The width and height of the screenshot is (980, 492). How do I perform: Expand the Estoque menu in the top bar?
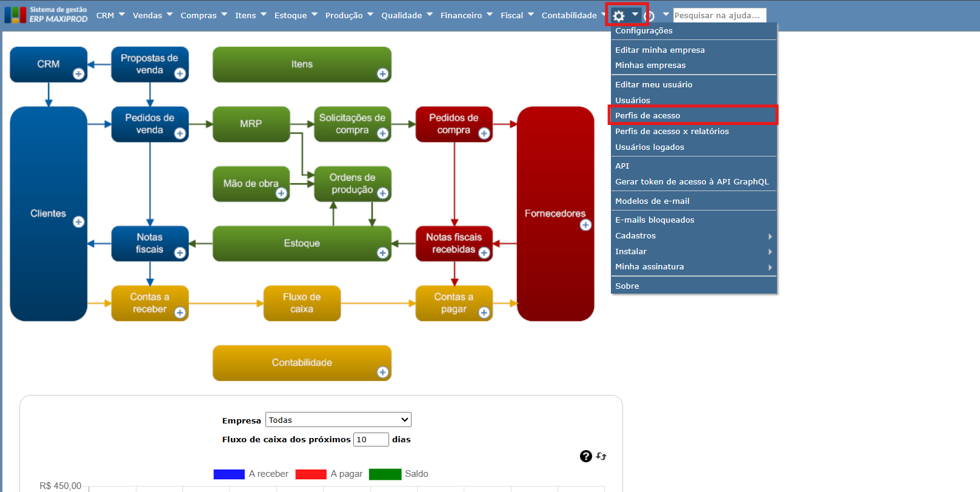(x=296, y=15)
